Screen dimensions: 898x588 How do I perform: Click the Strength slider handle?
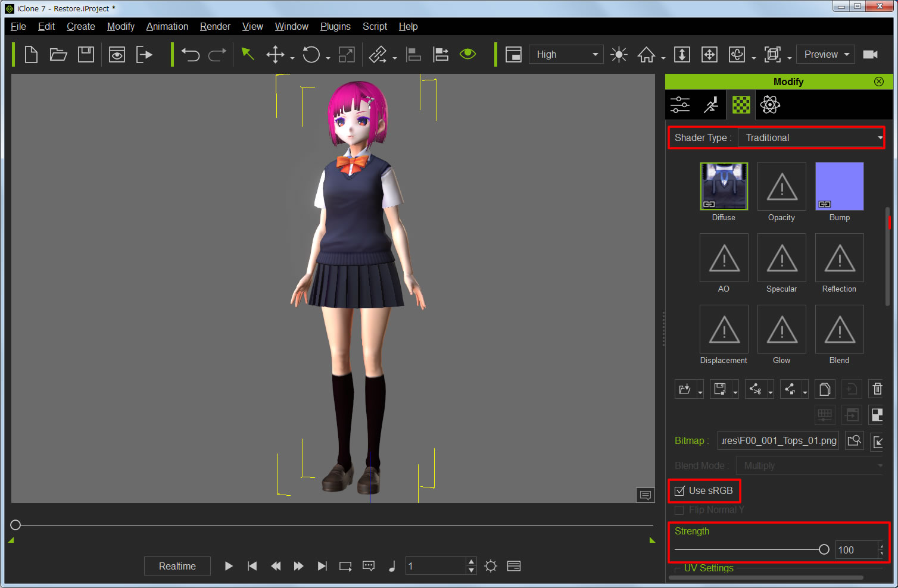tap(824, 549)
